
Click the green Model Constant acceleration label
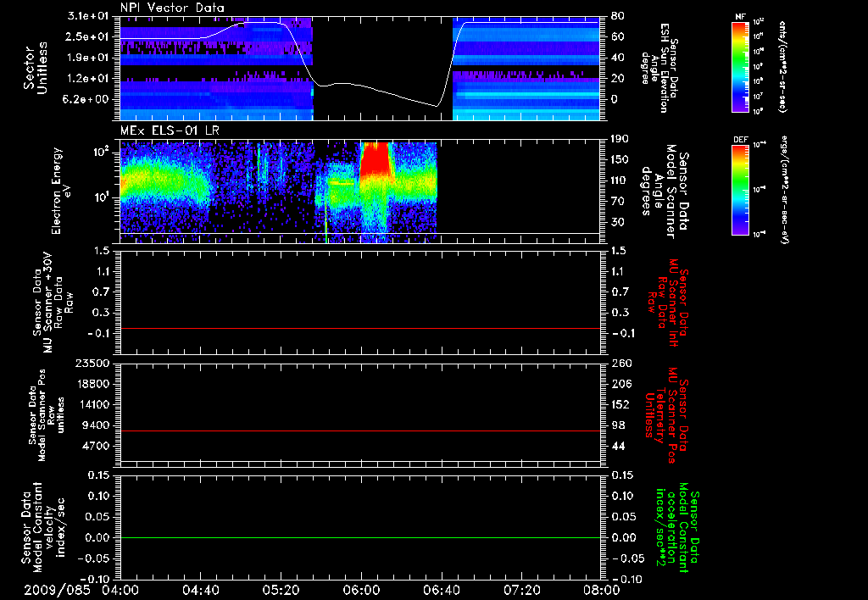tap(677, 527)
